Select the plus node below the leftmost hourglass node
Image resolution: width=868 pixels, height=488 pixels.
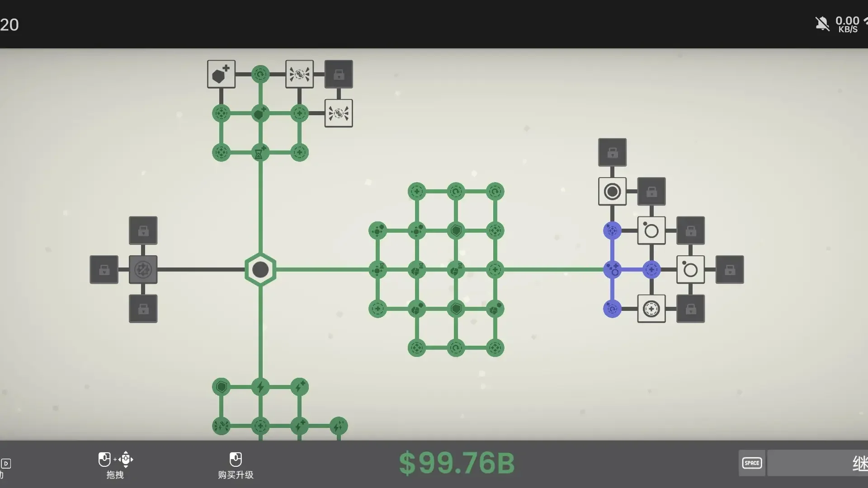(377, 309)
